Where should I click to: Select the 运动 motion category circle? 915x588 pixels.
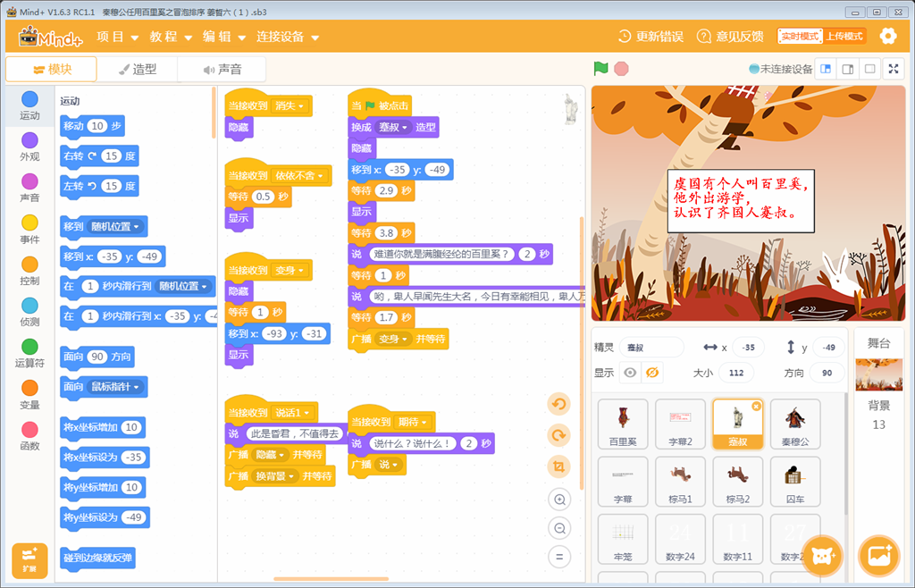pyautogui.click(x=29, y=99)
